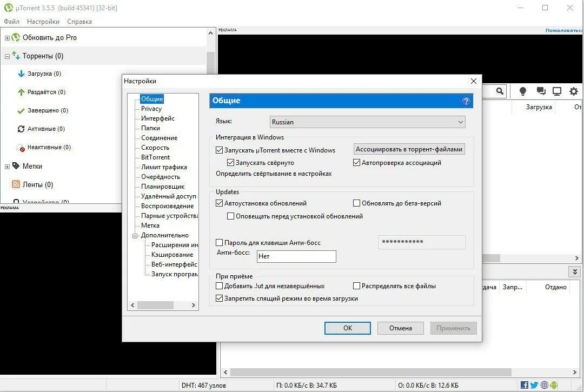Click up arrow of sidebar scrollbar
This screenshot has height=392, width=584.
point(210,33)
